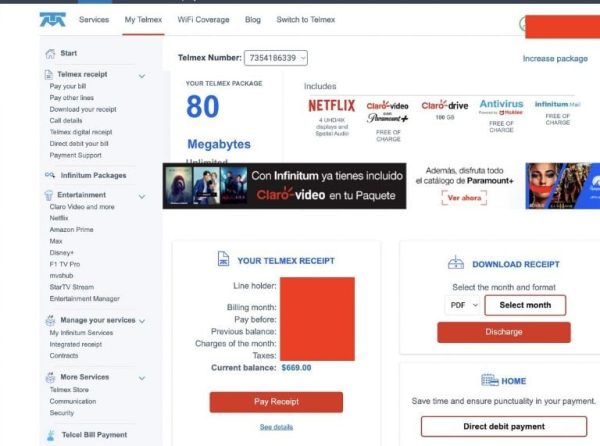Open the Disney+ sidebar link
Screen dimensions: 600x446
61,252
